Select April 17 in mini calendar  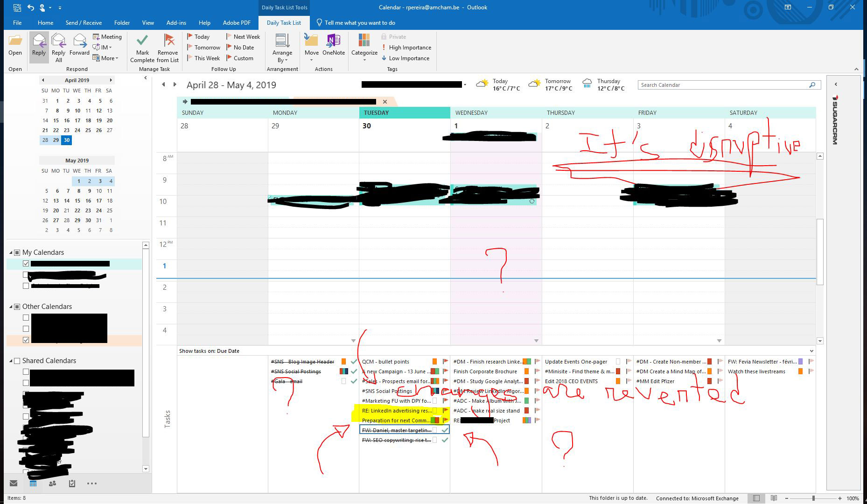[x=77, y=120]
